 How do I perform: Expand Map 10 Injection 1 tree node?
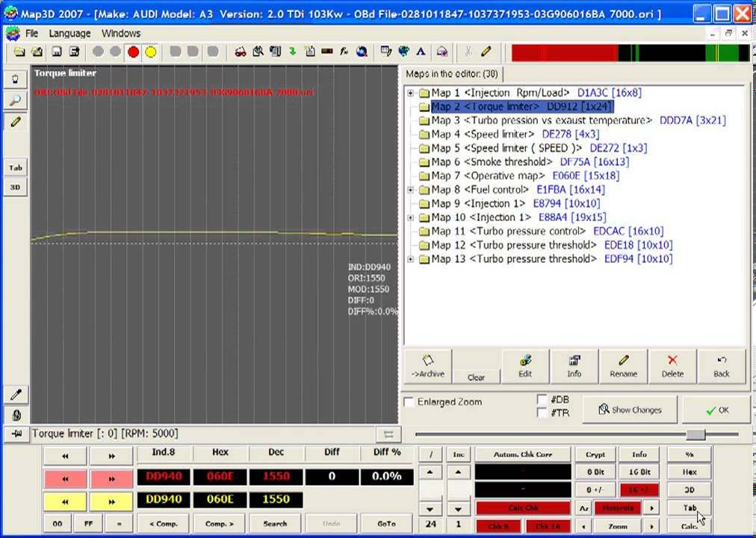[410, 217]
